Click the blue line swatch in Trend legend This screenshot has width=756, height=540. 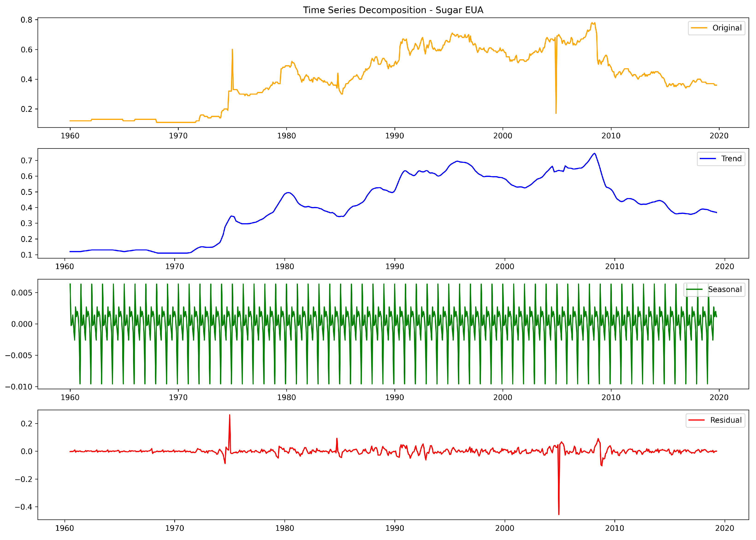707,159
